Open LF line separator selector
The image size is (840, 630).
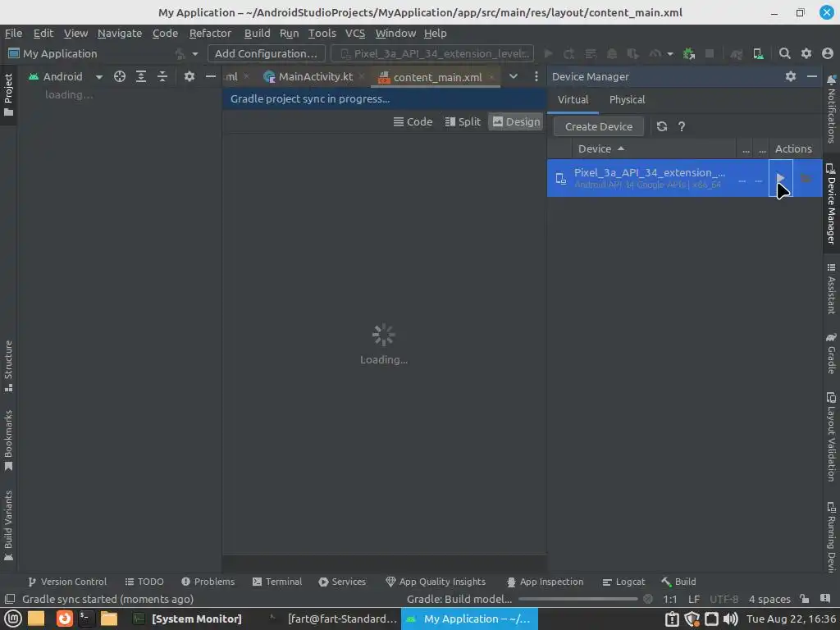[x=694, y=599]
